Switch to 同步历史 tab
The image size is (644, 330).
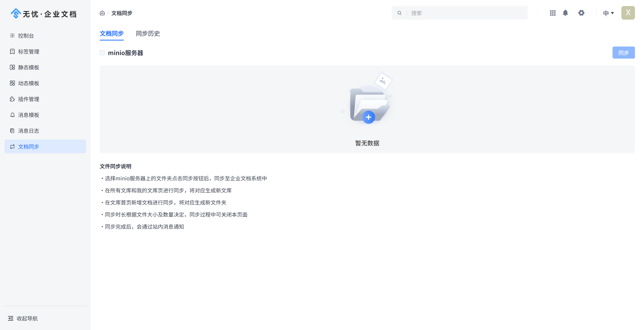148,34
